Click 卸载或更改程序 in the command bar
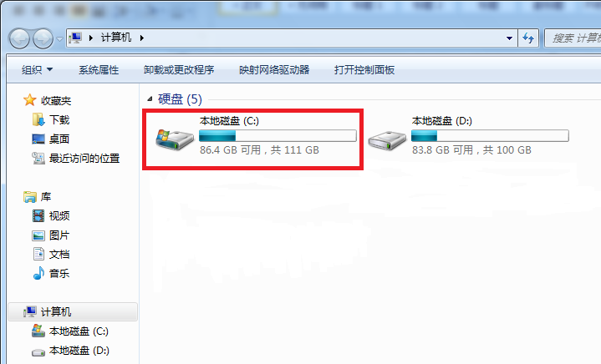The height and width of the screenshot is (364, 601). coord(179,69)
